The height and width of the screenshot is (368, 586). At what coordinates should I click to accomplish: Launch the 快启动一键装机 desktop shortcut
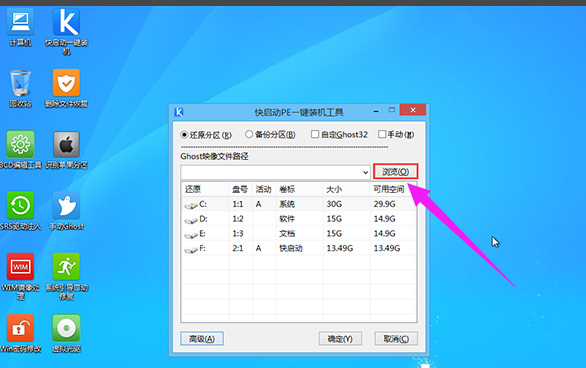click(x=66, y=22)
